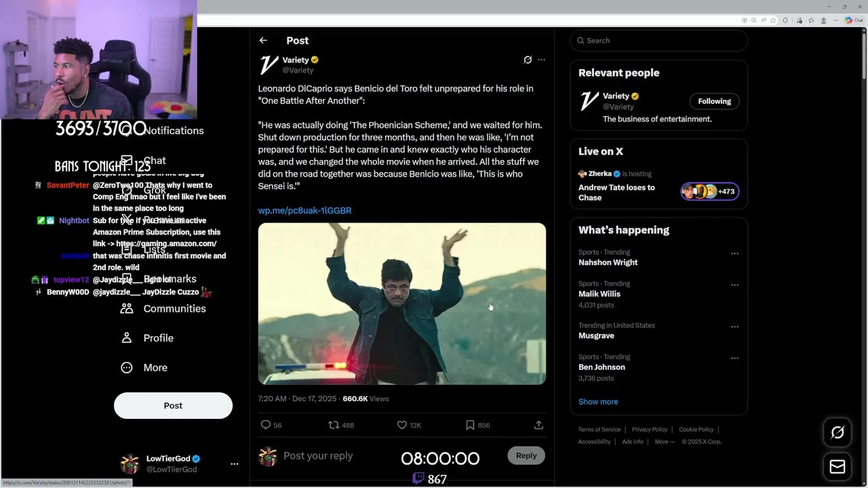Click Zherka host name in Live on X
The height and width of the screenshot is (488, 868).
[599, 174]
